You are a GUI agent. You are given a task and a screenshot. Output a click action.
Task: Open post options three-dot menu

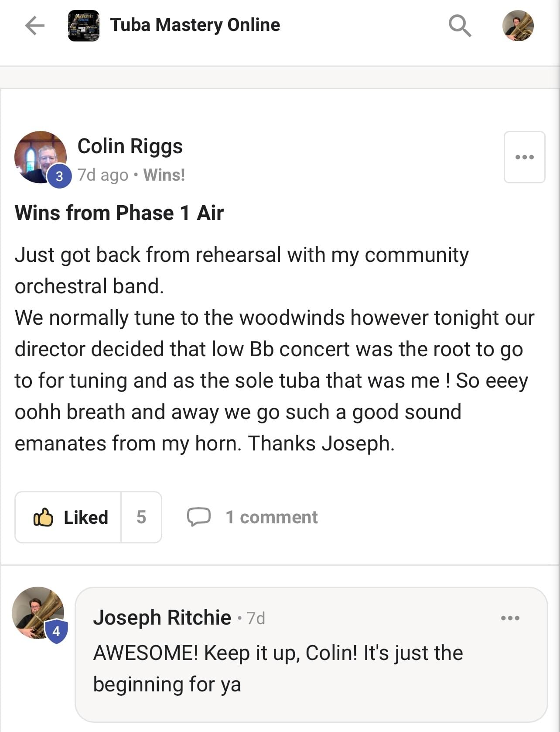524,157
